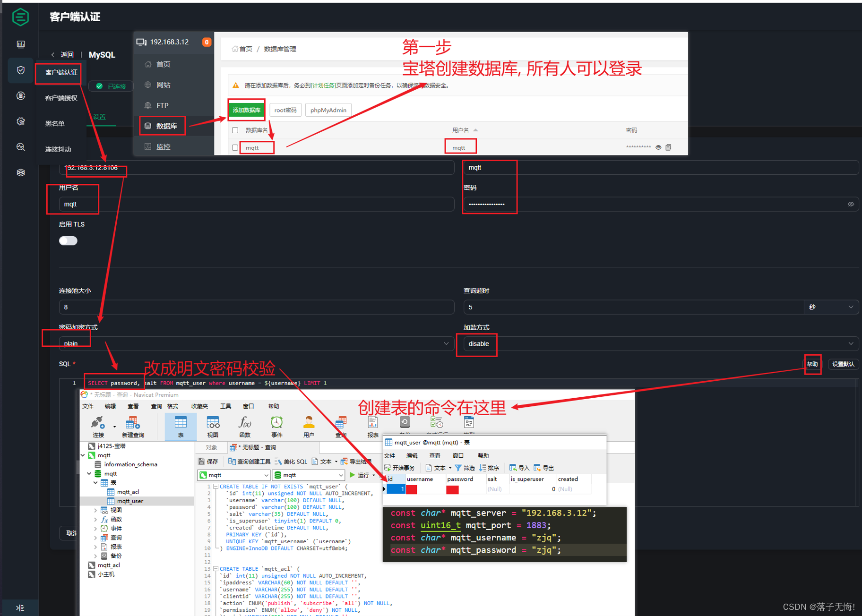Image resolution: width=862 pixels, height=616 pixels.
Task: Click 排序 sort in mqtt_user table window
Action: (x=489, y=468)
